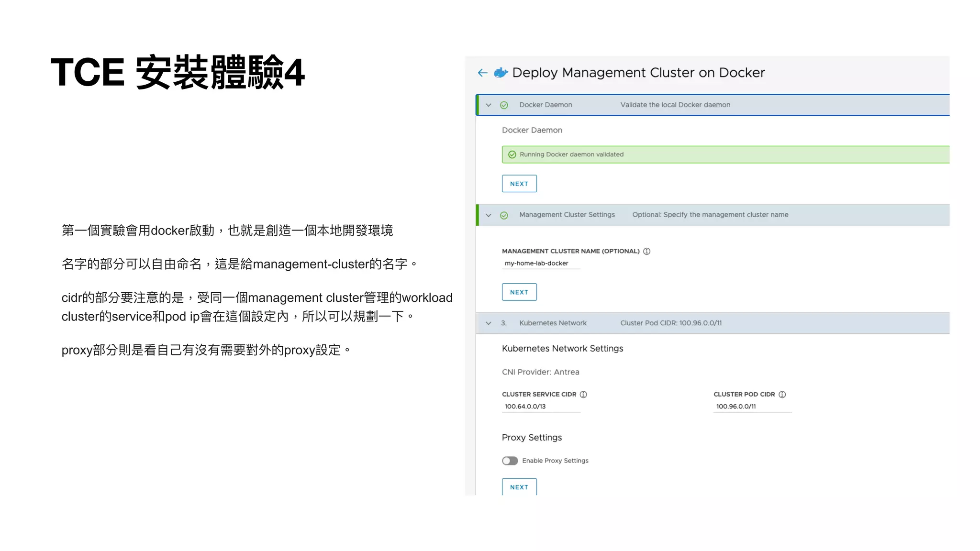Open info icon beside Cluster Pod CIDR
Screen dimensions: 980x551
[x=782, y=395]
